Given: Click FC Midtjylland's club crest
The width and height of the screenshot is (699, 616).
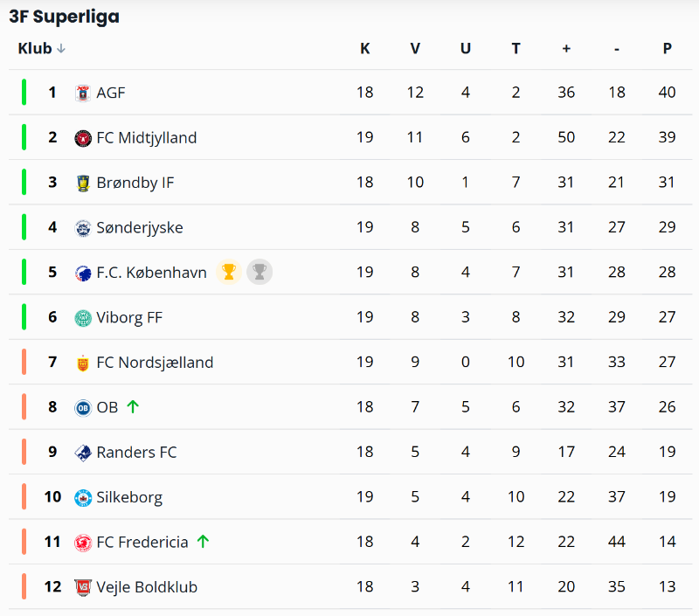Looking at the screenshot, I should point(83,138).
